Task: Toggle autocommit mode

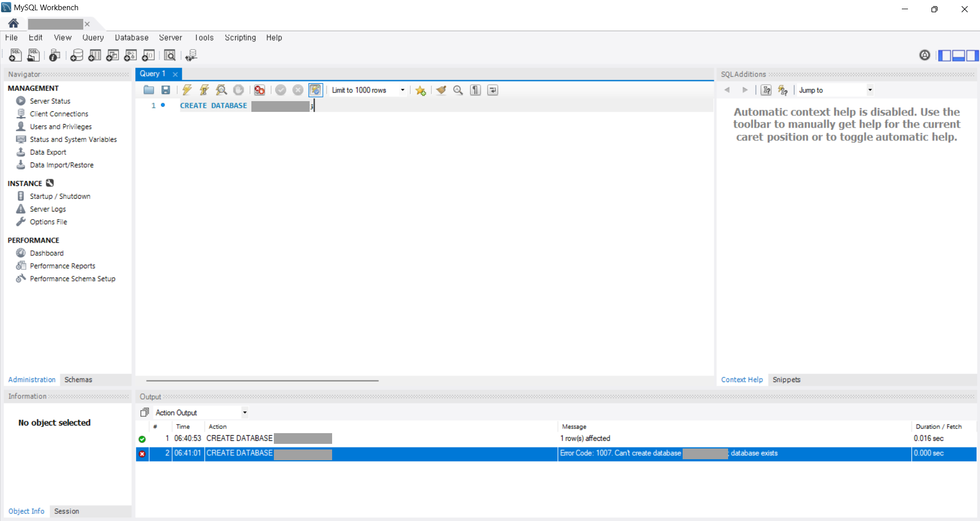Action: pos(316,90)
